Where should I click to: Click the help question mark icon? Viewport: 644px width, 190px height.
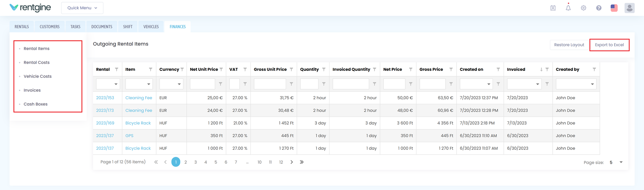pyautogui.click(x=599, y=8)
